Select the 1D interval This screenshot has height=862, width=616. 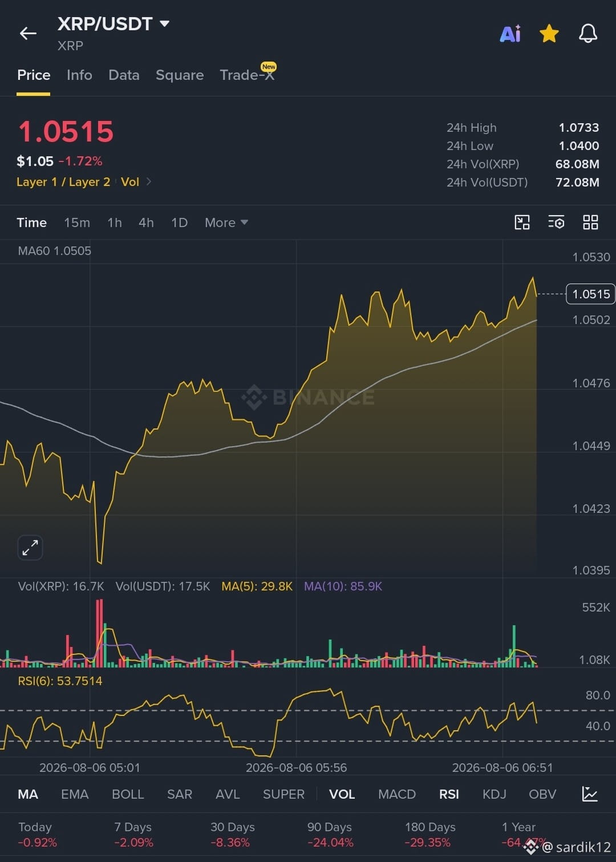179,222
